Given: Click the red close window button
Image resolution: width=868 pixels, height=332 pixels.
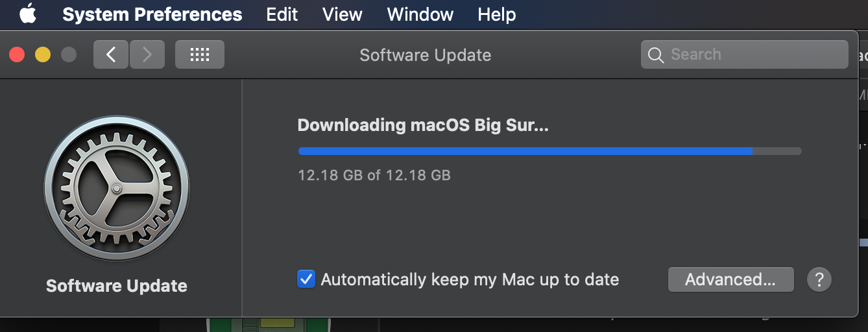Looking at the screenshot, I should pos(17,54).
